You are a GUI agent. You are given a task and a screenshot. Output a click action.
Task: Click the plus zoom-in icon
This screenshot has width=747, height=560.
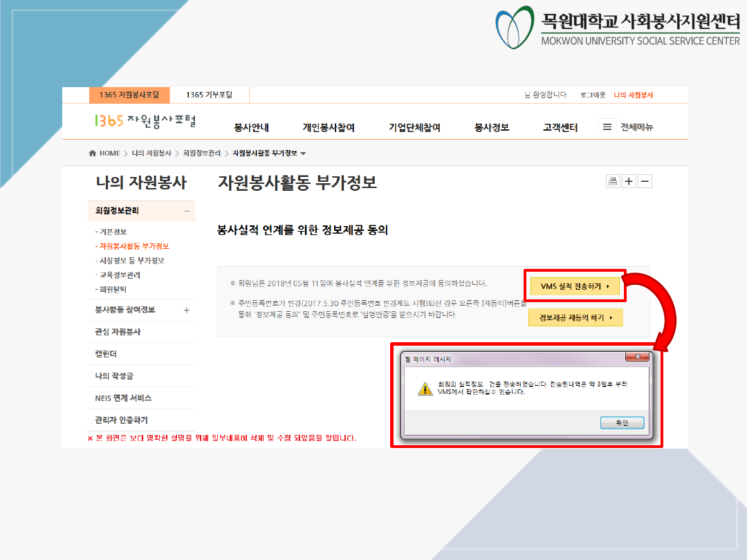tap(629, 181)
